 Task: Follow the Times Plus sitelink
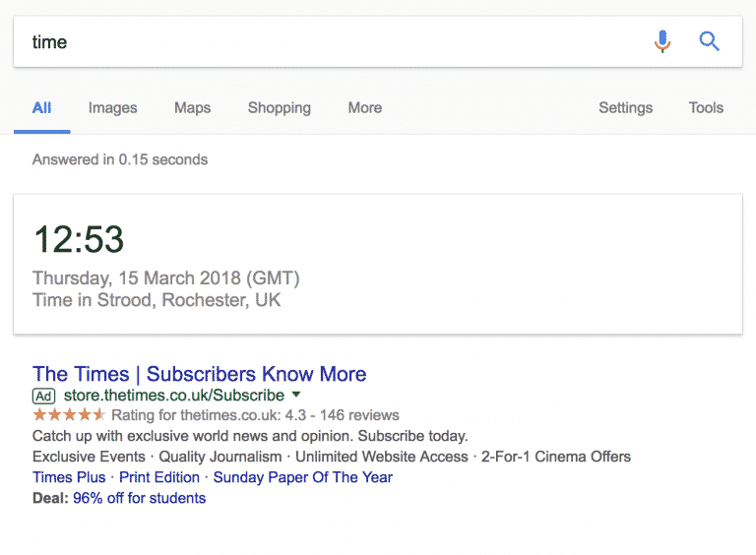tap(69, 477)
